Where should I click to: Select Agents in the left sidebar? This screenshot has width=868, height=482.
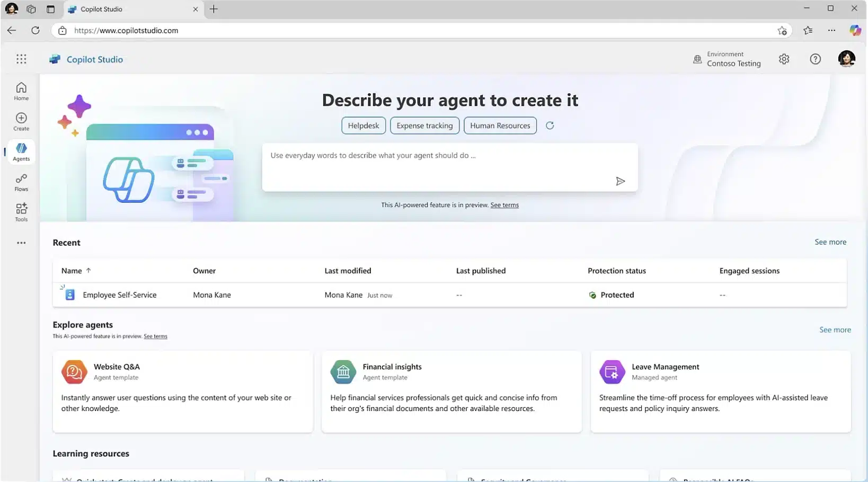pyautogui.click(x=21, y=152)
